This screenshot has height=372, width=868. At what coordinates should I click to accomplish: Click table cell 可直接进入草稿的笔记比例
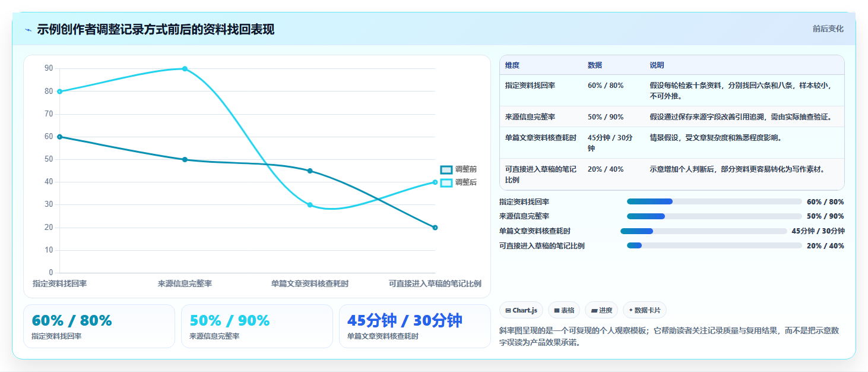coord(541,175)
